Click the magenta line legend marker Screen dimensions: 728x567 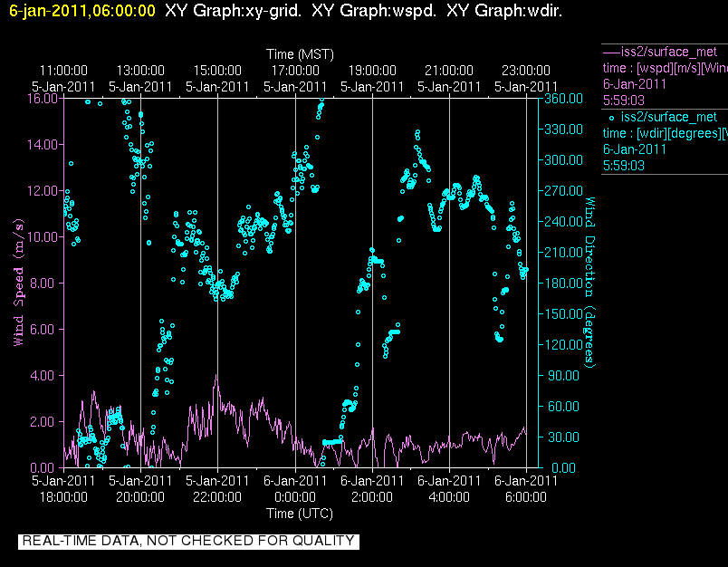[x=611, y=52]
